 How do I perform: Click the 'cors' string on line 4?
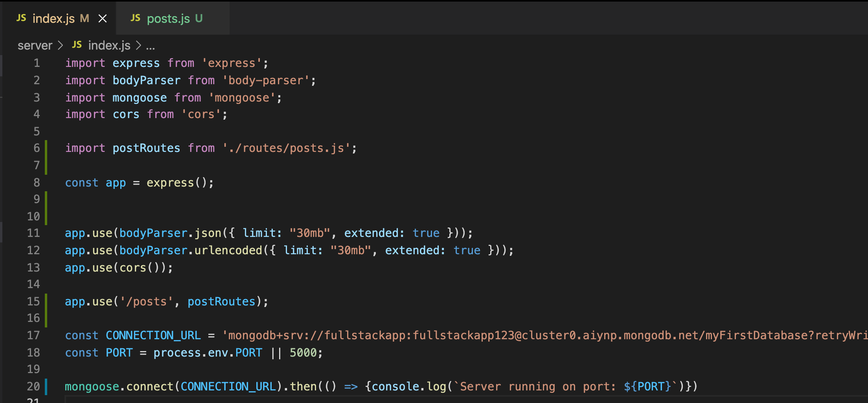click(201, 114)
